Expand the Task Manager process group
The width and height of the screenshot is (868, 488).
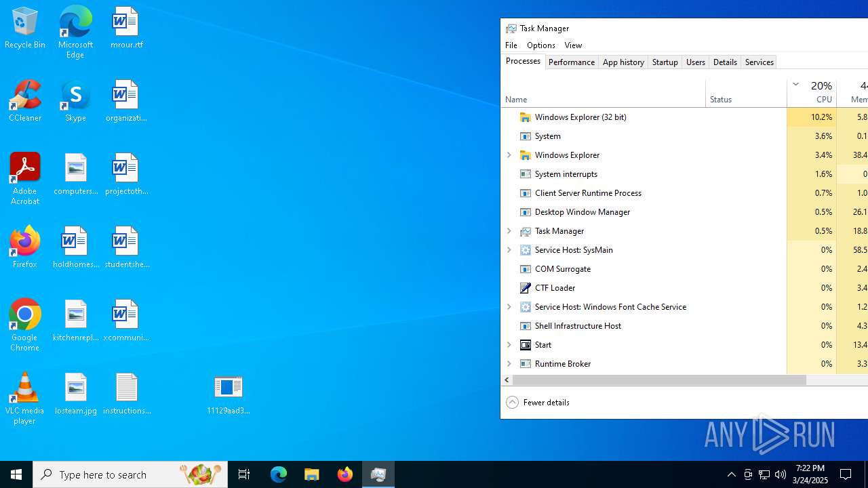tap(509, 231)
